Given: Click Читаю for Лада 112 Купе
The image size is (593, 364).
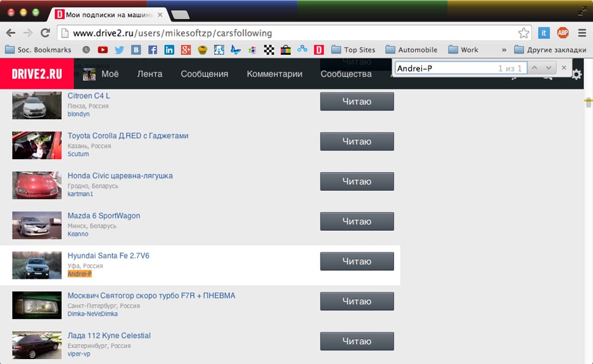Looking at the screenshot, I should [357, 341].
